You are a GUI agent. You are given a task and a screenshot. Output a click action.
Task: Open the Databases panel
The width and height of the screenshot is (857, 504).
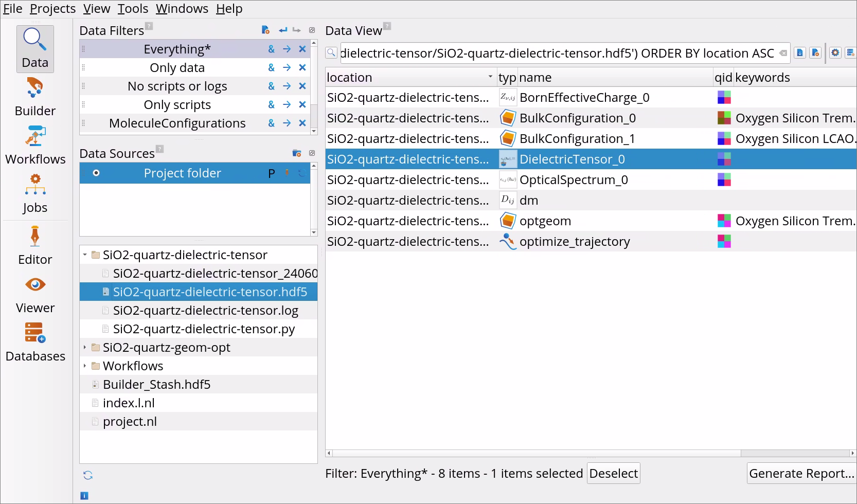pos(35,342)
